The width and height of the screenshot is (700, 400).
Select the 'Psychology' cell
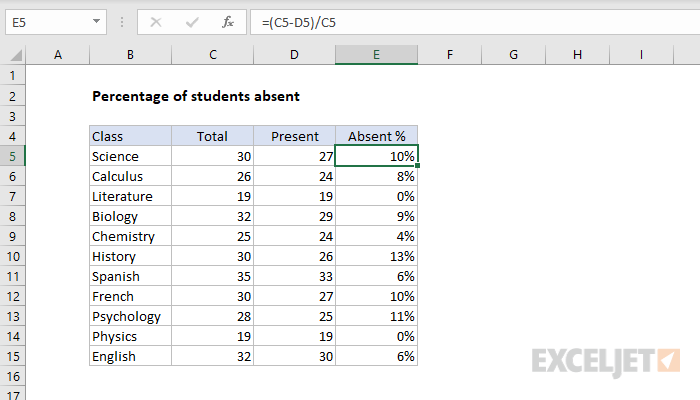130,317
